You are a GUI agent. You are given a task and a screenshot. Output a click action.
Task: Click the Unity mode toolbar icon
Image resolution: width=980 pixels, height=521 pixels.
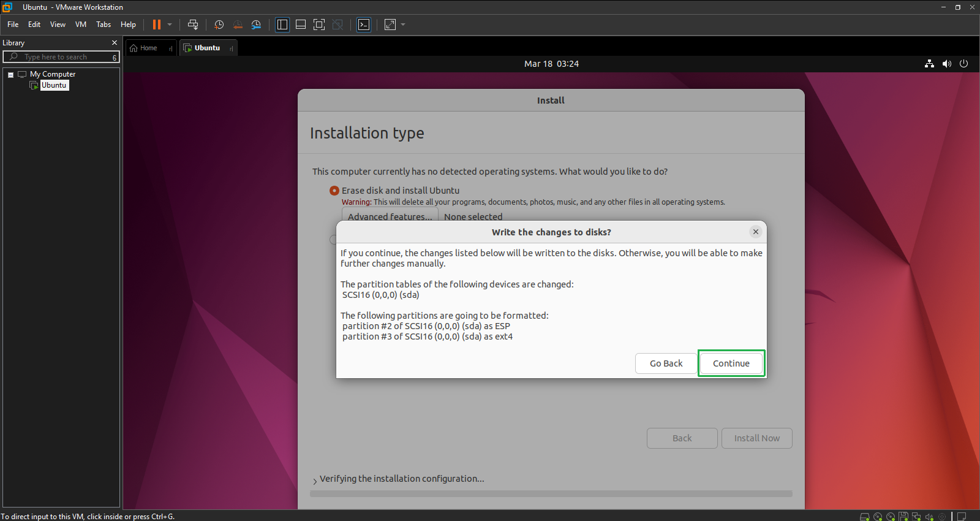coord(337,25)
